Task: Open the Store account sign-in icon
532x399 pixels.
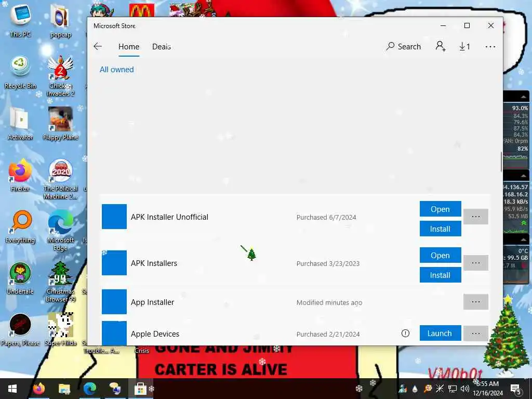Action: [441, 46]
